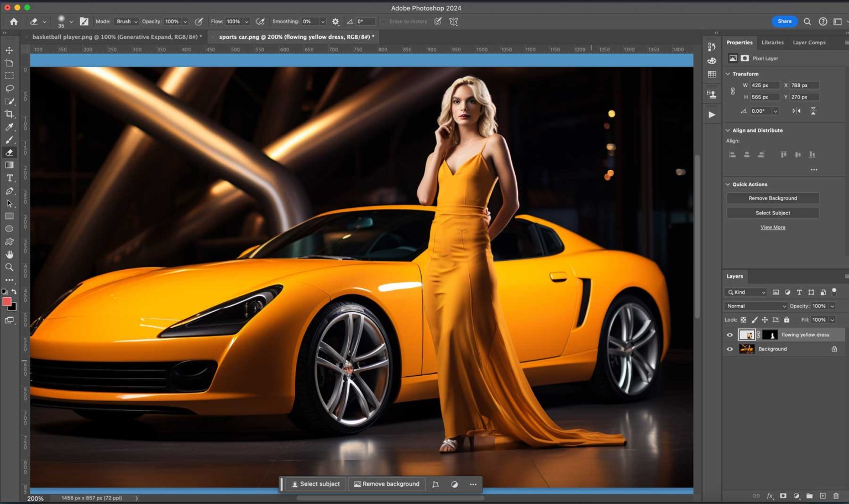This screenshot has width=849, height=504.
Task: Switch to the Libraries tab
Action: [x=772, y=43]
